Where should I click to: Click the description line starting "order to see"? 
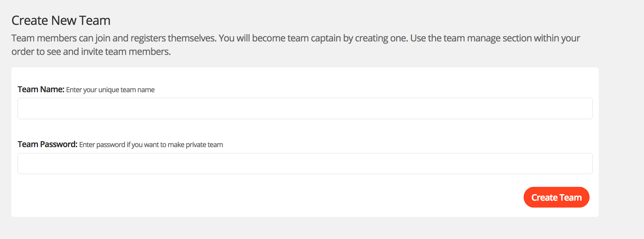pyautogui.click(x=91, y=52)
